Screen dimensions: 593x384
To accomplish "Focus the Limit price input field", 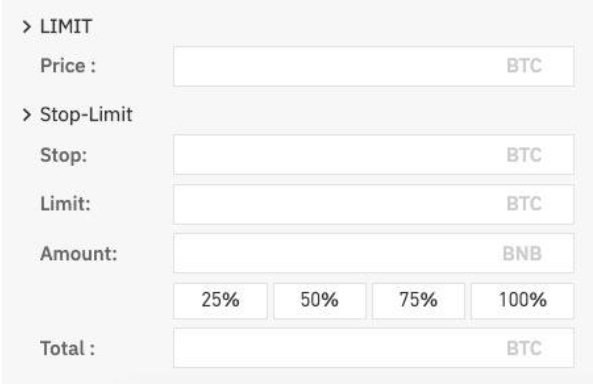I will [x=374, y=204].
